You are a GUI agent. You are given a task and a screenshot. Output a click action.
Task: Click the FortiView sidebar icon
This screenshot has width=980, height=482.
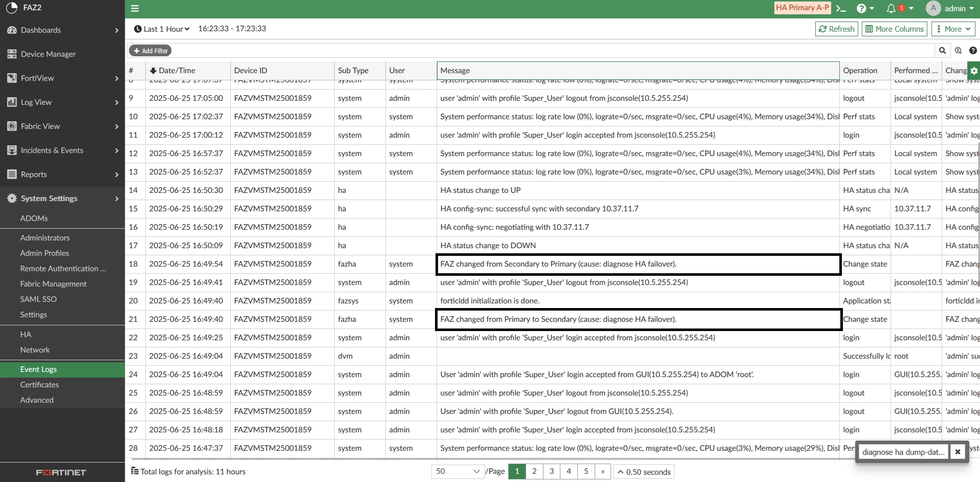click(x=12, y=78)
